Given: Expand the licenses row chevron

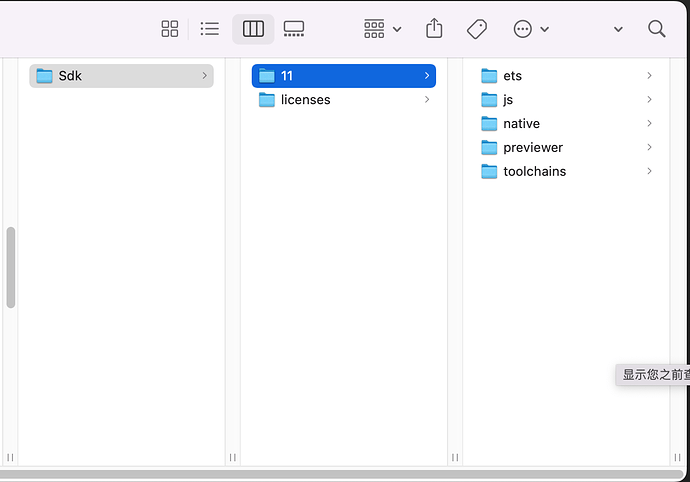Looking at the screenshot, I should (427, 99).
